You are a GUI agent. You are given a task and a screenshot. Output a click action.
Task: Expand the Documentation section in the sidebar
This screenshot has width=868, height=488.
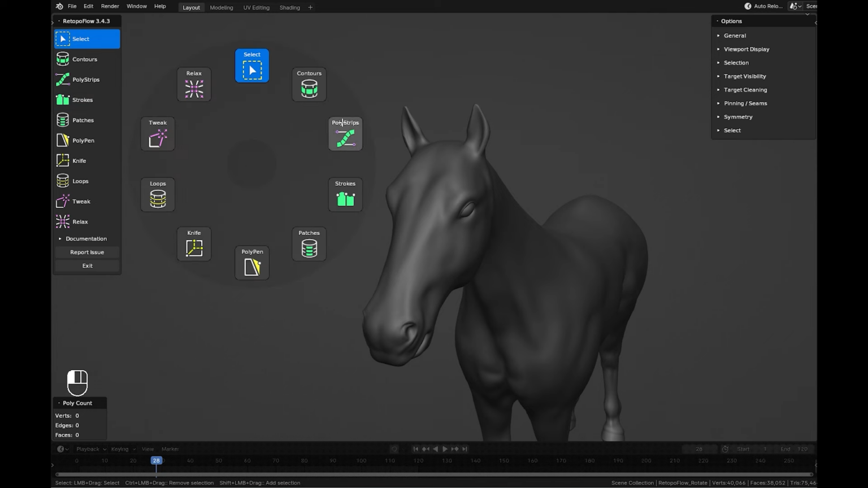pyautogui.click(x=85, y=238)
